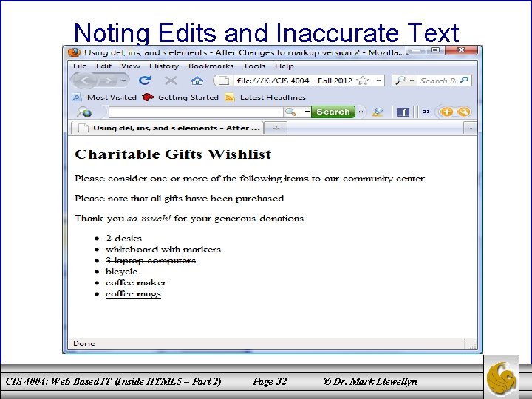Click the globe magnifier toolbar icon

(x=84, y=112)
